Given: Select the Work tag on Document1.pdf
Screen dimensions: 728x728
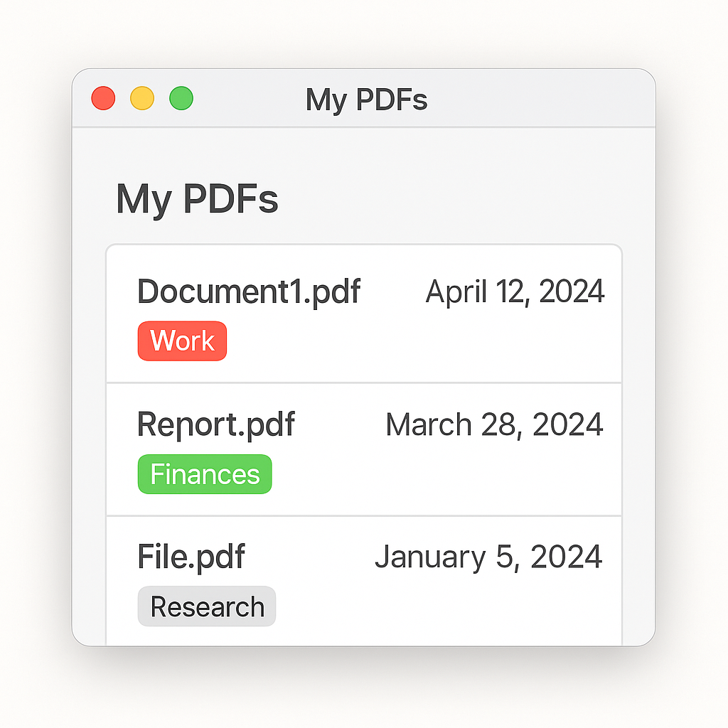Looking at the screenshot, I should coord(182,341).
